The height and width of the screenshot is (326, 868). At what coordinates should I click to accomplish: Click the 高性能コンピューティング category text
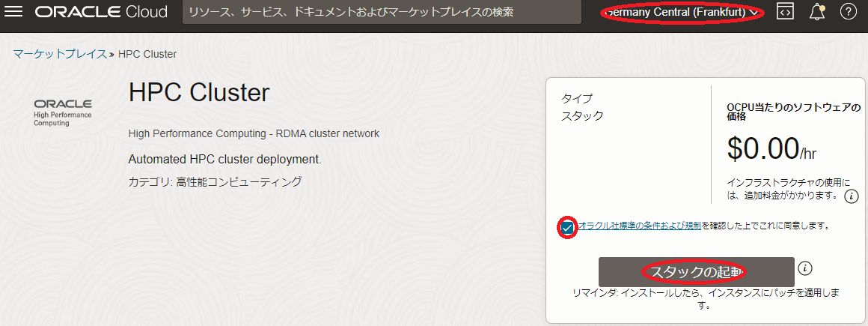click(x=239, y=181)
